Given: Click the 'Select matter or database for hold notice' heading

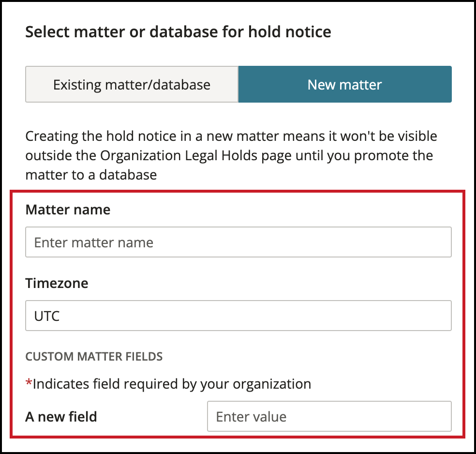Looking at the screenshot, I should coord(178,31).
